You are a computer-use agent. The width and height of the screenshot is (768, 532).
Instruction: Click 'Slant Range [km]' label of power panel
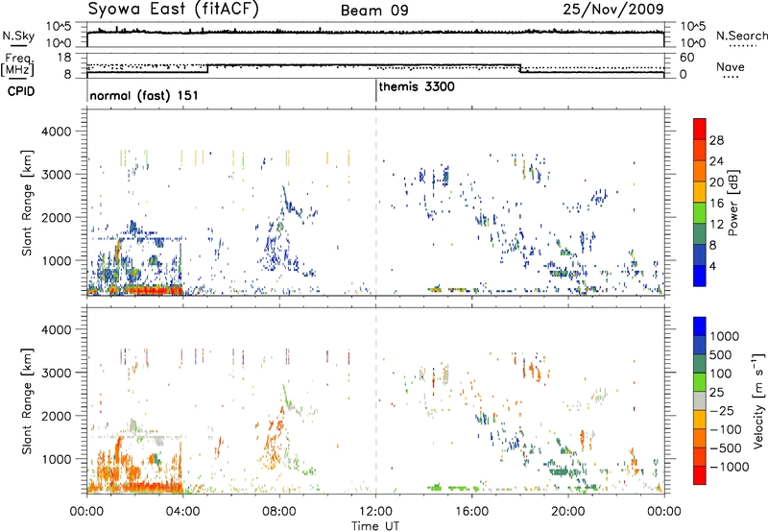point(27,203)
